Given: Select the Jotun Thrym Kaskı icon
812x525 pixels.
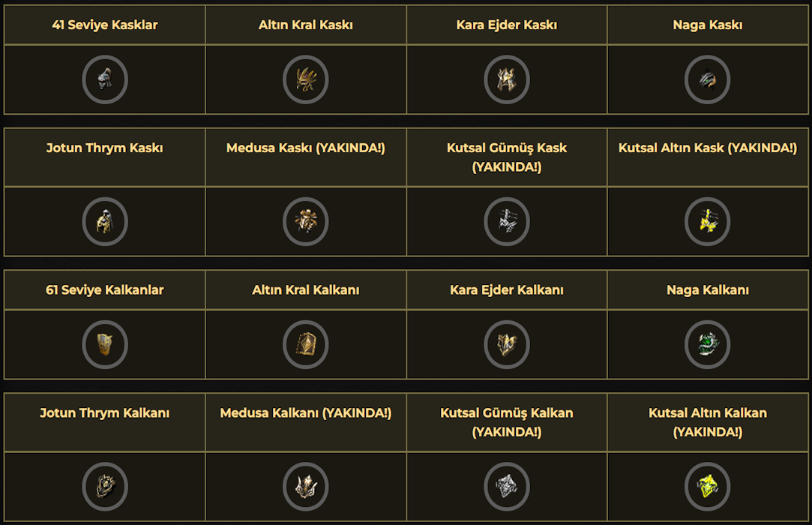Looking at the screenshot, I should pos(105,222).
